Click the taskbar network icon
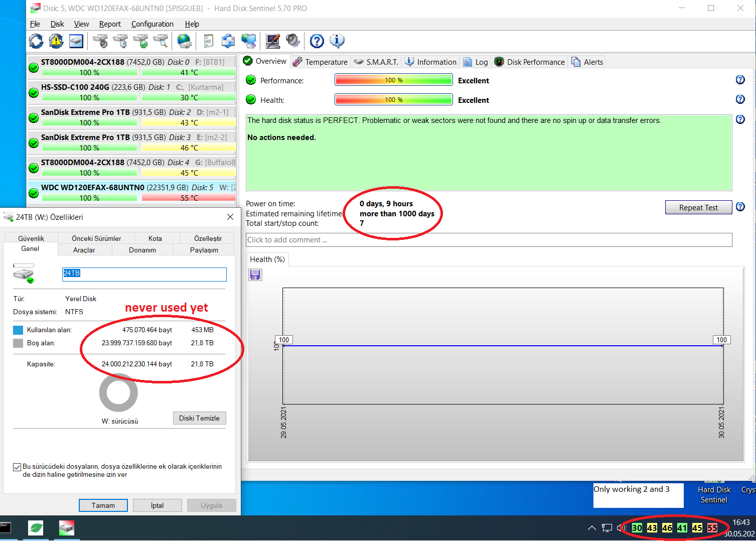756x542 pixels. pos(607,528)
